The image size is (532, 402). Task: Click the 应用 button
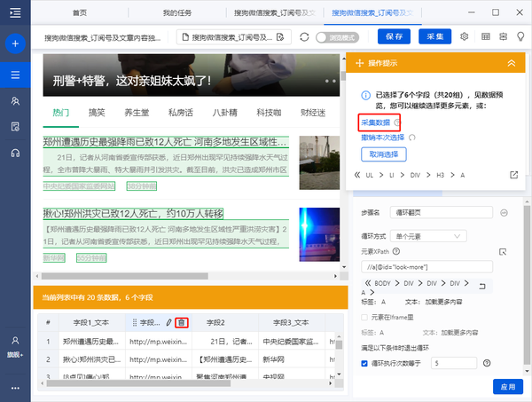[x=508, y=387]
